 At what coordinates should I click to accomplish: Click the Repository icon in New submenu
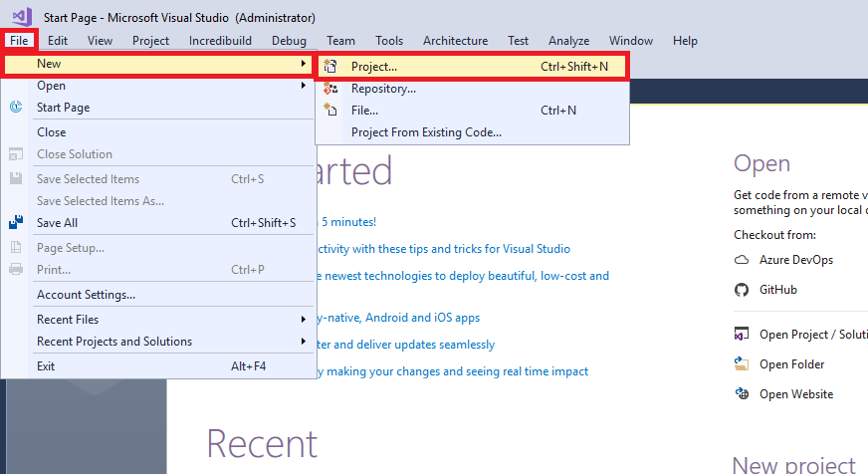click(330, 89)
